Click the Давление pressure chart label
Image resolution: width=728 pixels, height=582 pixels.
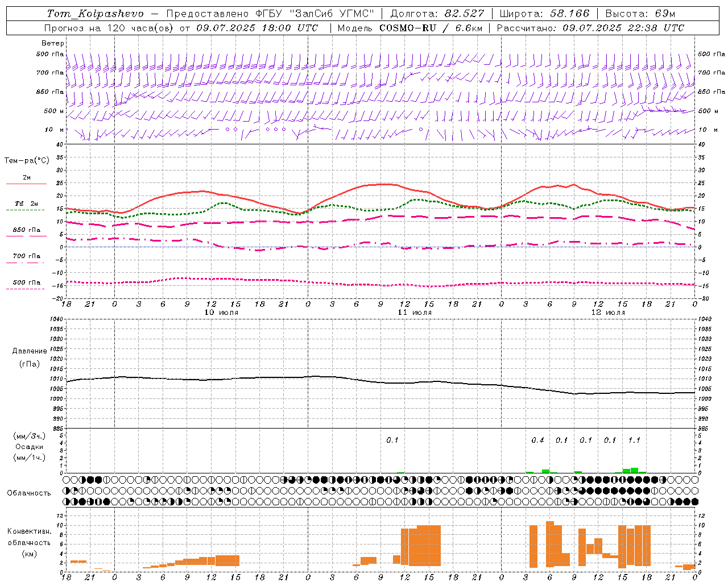point(30,351)
